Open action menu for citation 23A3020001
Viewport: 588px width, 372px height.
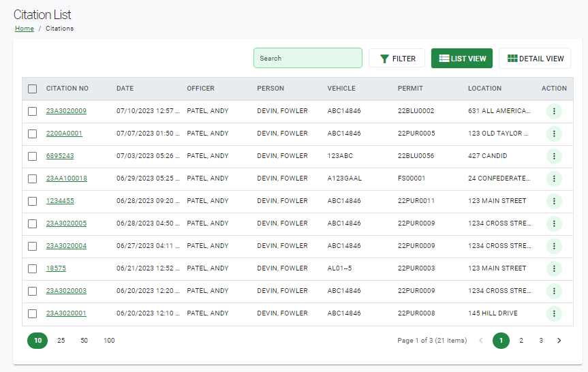click(554, 314)
